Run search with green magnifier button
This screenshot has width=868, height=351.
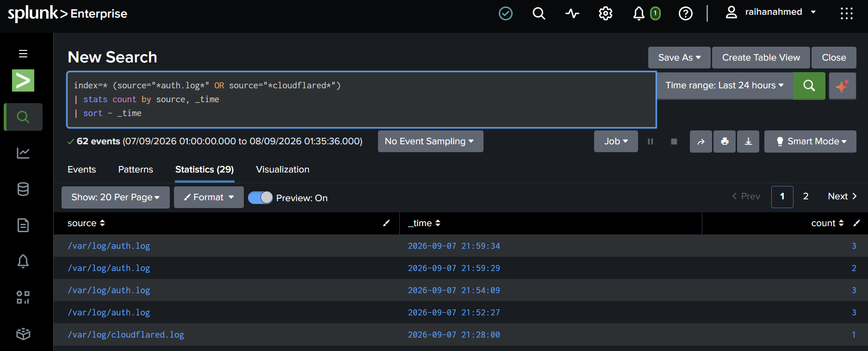point(809,86)
